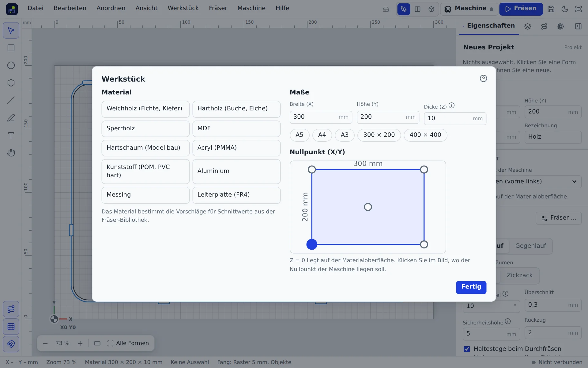Viewport: 588px width, 368px height.
Task: Choose the text tool
Action: [11, 136]
